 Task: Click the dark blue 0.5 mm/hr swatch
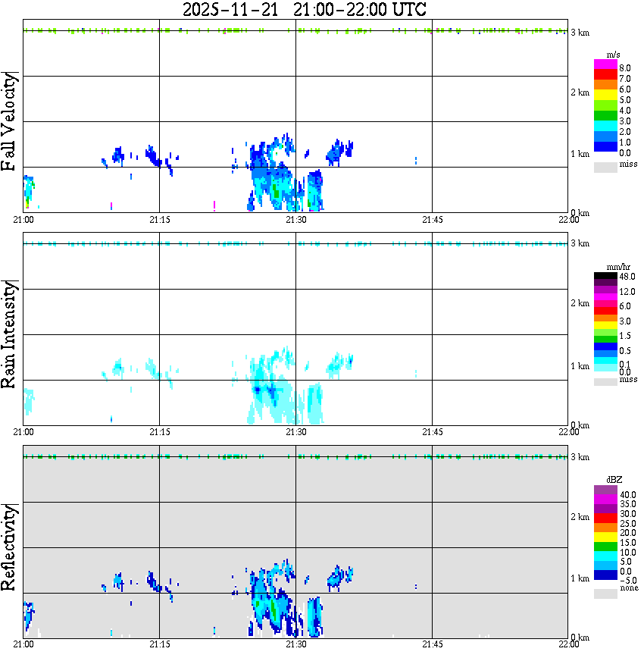click(x=605, y=346)
